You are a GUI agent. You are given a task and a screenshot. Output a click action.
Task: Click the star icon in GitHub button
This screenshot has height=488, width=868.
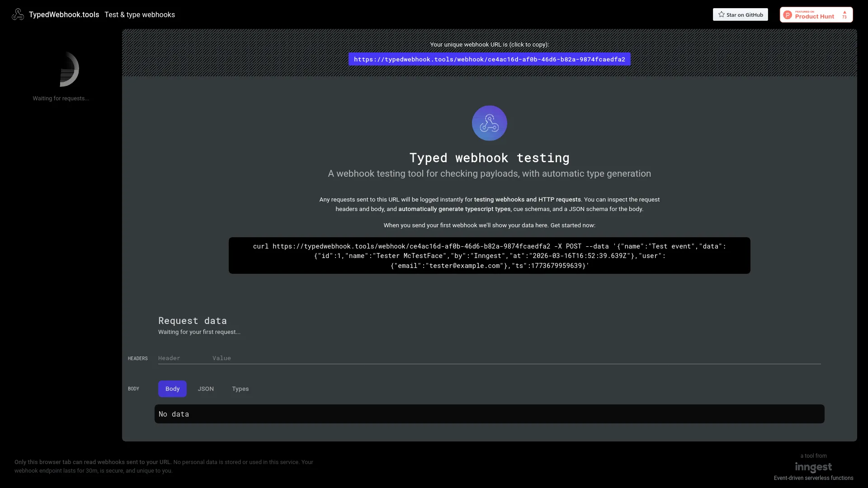(x=722, y=14)
